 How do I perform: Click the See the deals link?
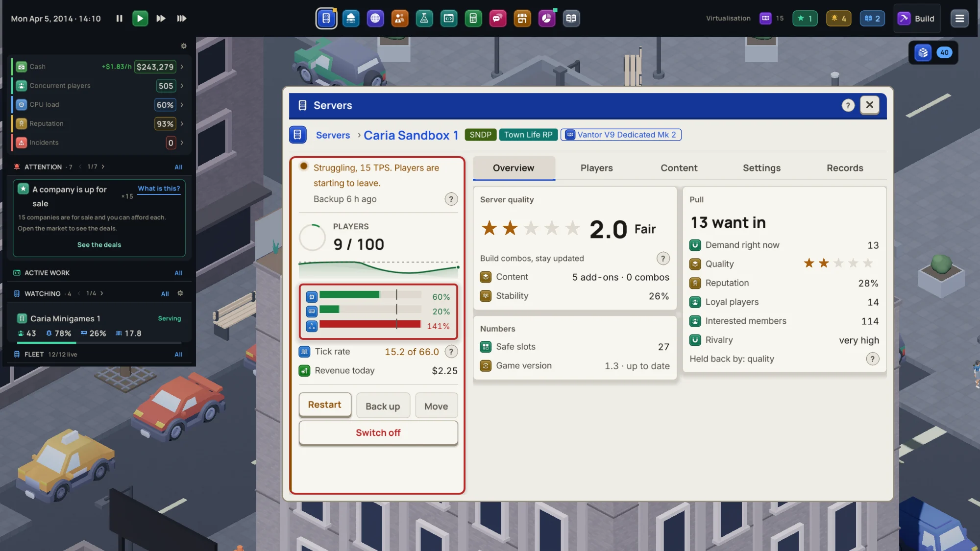(x=99, y=245)
